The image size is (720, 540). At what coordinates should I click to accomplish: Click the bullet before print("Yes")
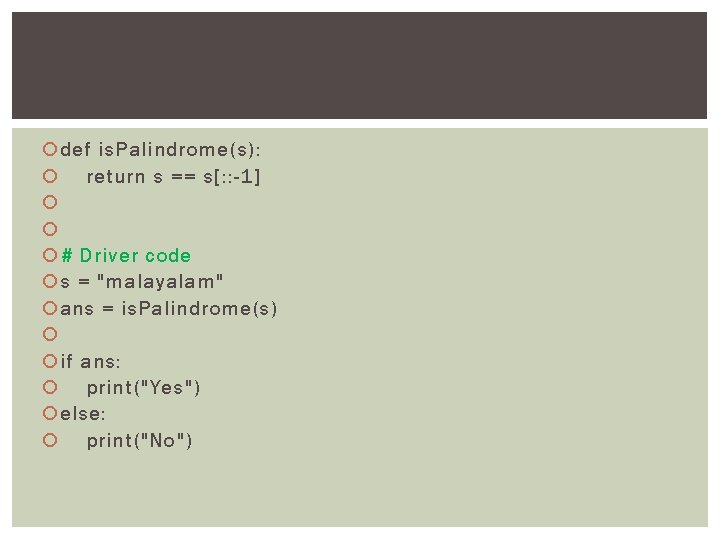(x=50, y=387)
